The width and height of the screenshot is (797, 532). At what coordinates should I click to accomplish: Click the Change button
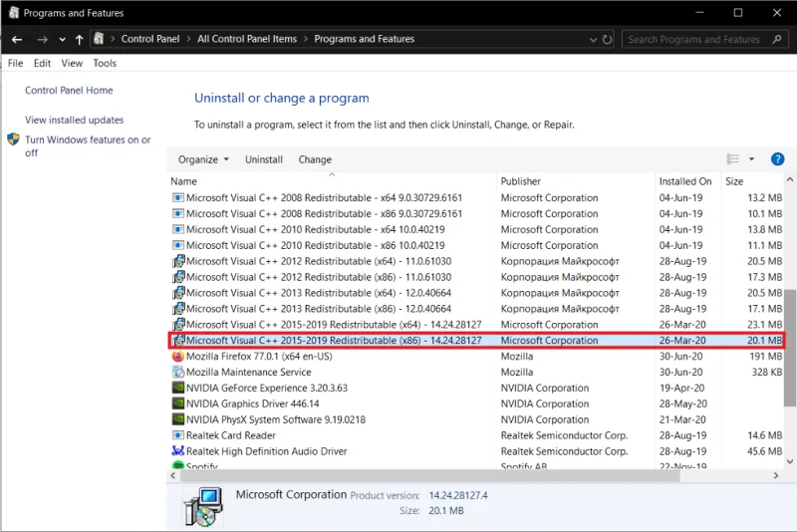pos(315,159)
